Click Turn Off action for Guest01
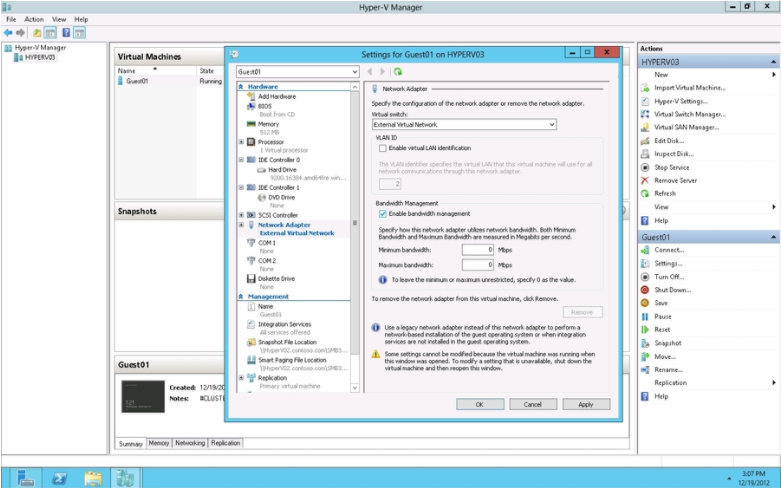This screenshot has height=488, width=781. click(x=668, y=277)
